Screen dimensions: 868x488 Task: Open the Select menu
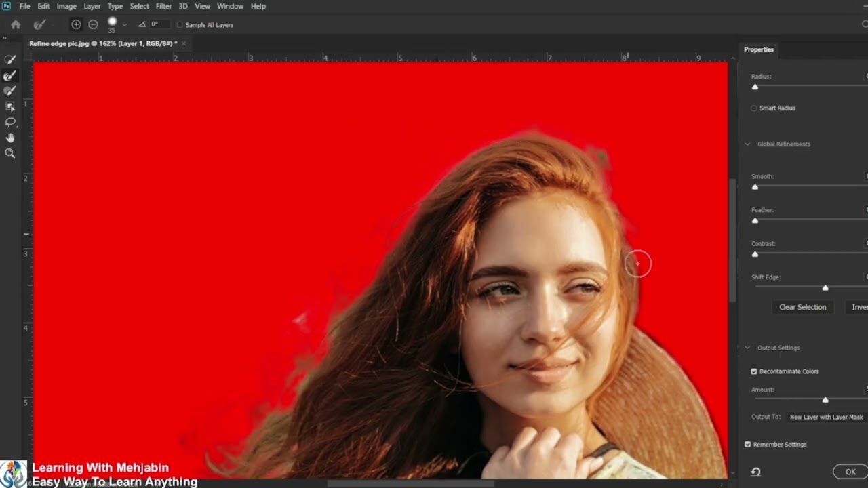(140, 6)
